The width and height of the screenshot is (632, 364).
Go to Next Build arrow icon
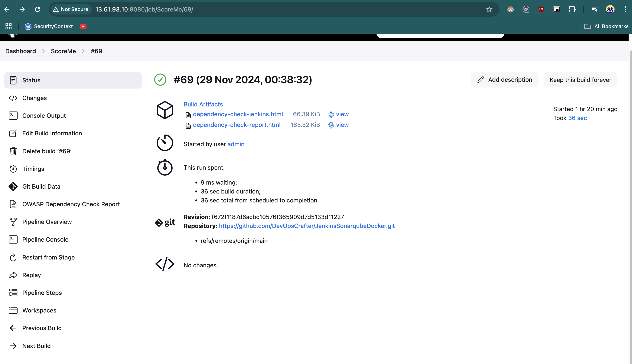point(13,346)
